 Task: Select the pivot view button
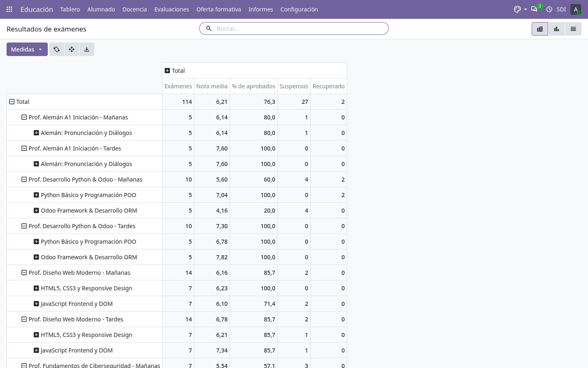click(540, 29)
